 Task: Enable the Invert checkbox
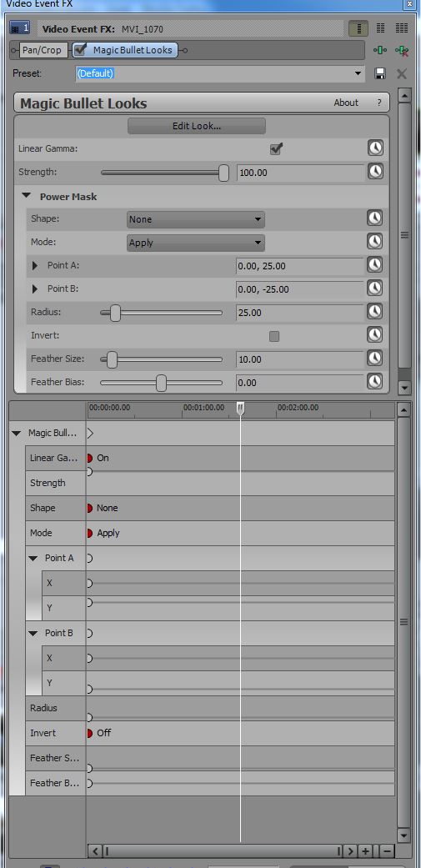tap(273, 336)
